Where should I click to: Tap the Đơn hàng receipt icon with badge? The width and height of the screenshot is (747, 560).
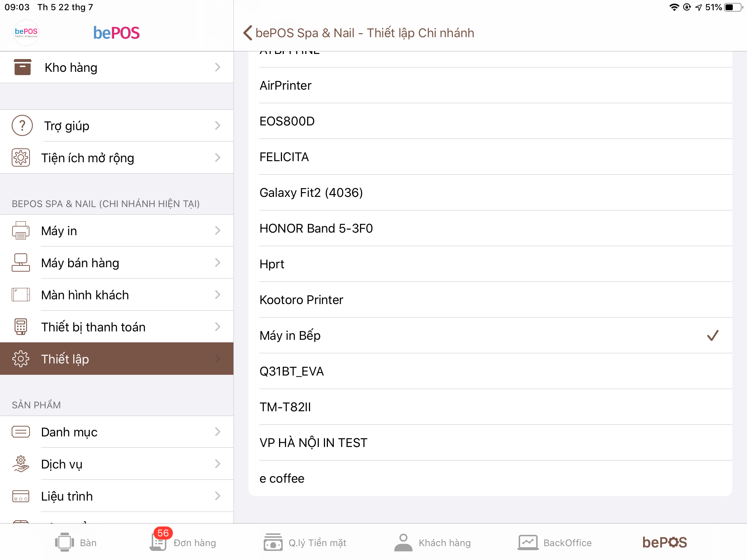pos(158,542)
